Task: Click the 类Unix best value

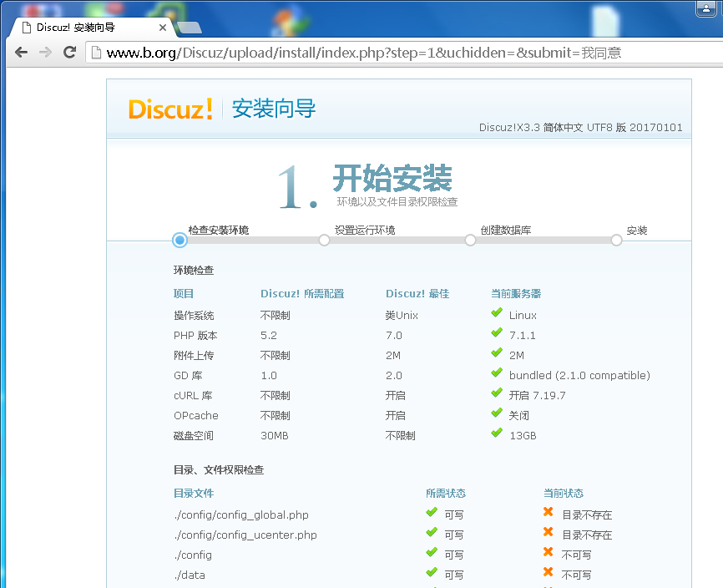Action: tap(402, 316)
